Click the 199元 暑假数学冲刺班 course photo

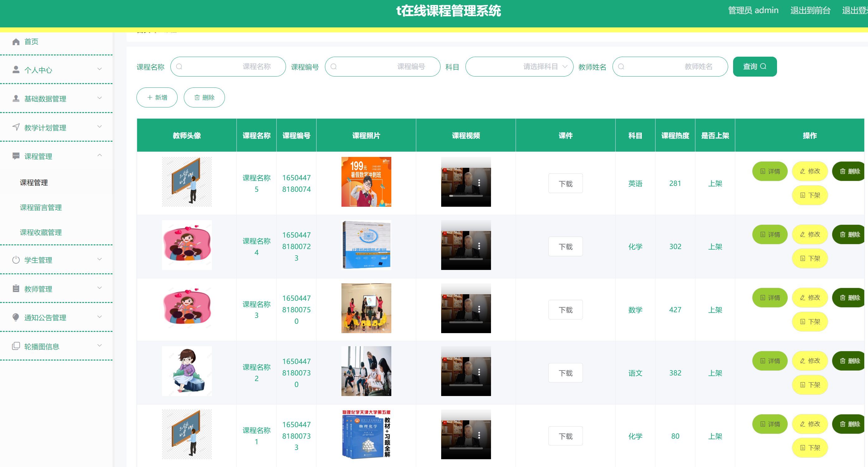pos(366,182)
